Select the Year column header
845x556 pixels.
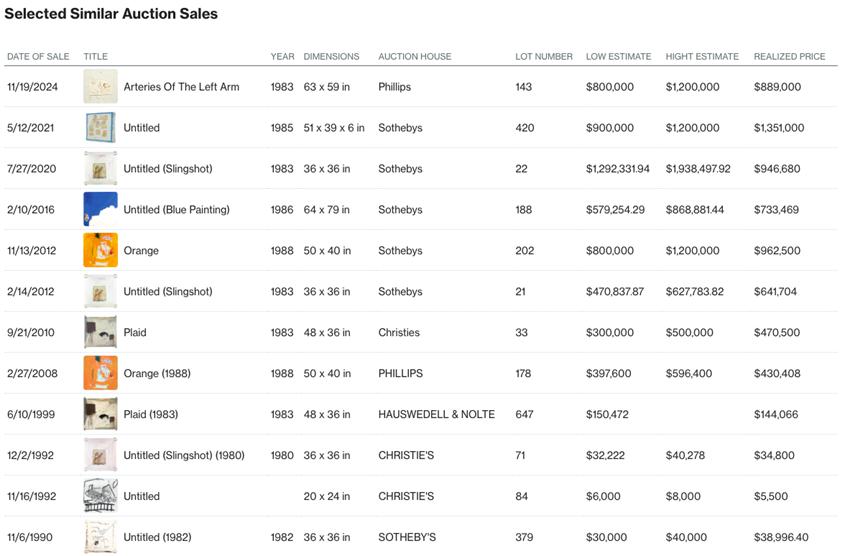(282, 57)
